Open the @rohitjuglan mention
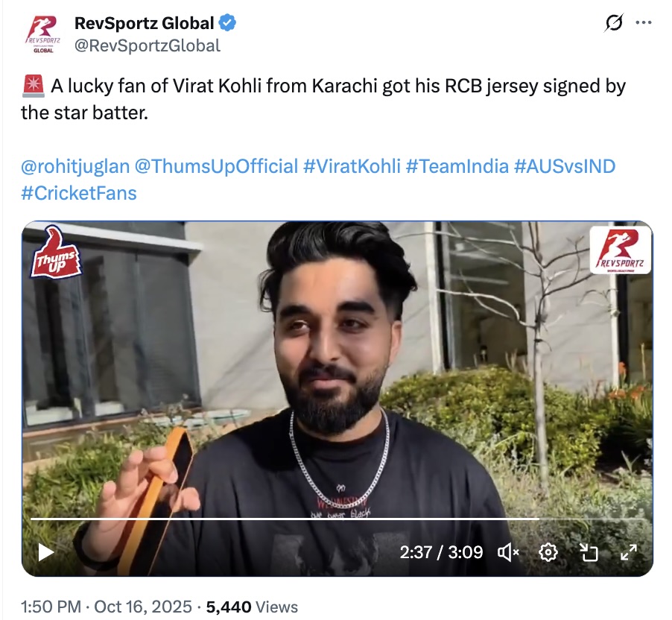The image size is (672, 620). [x=75, y=166]
